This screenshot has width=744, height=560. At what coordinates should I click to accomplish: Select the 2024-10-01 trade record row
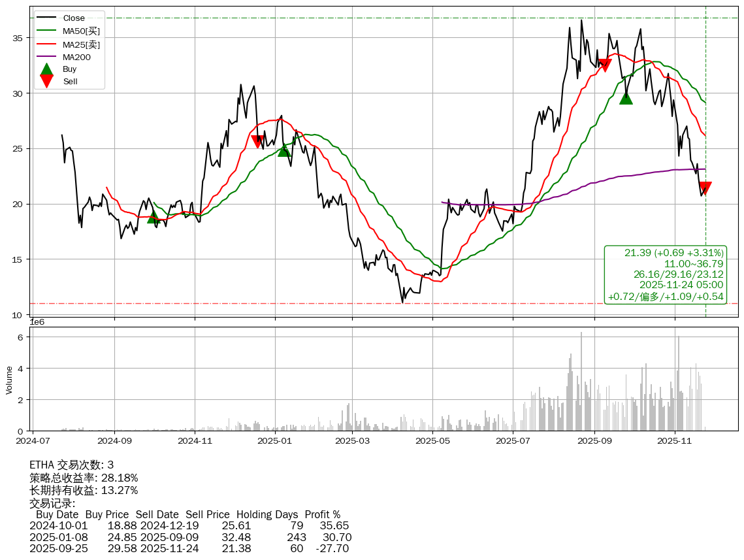189,526
